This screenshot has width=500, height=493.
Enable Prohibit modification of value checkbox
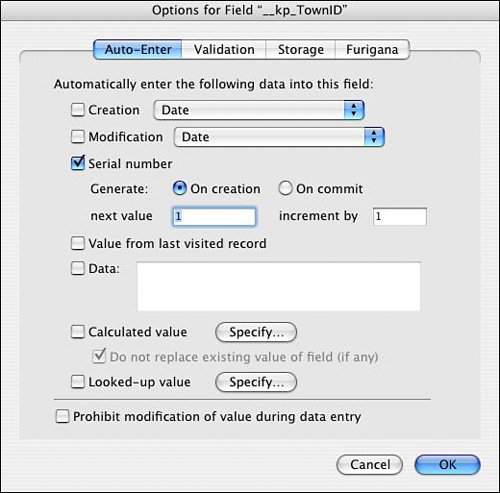coord(62,416)
